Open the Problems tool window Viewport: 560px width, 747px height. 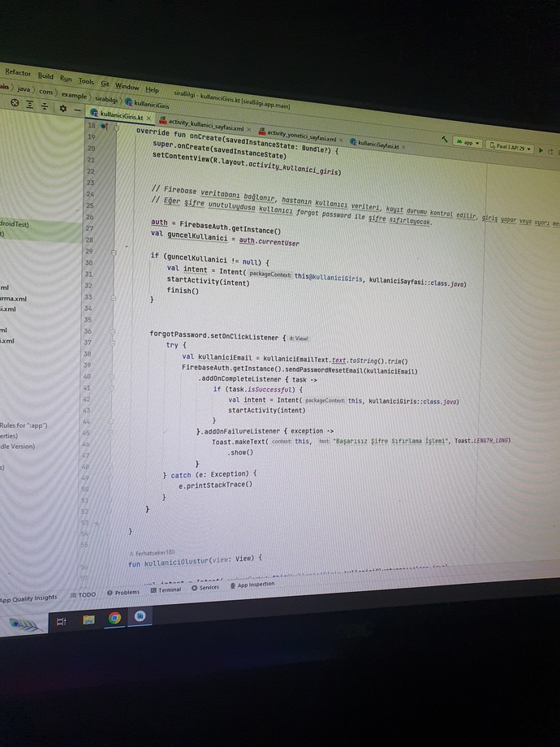[x=123, y=592]
